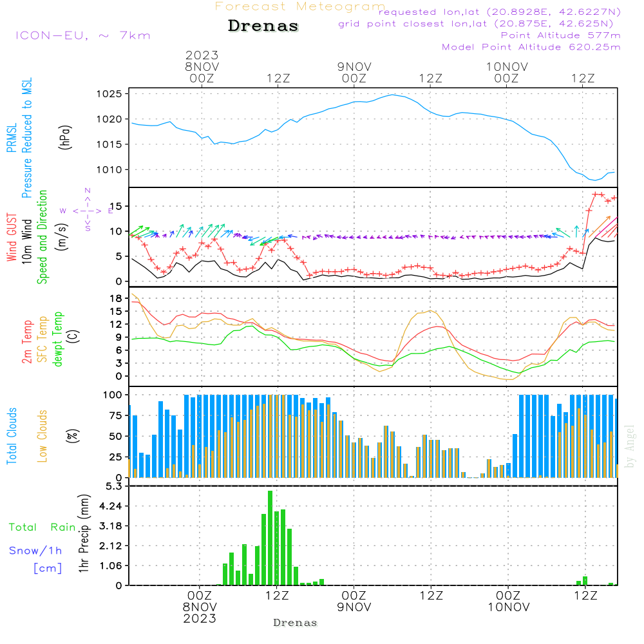This screenshot has height=644, width=644.
Task: Click the '(hPa)' unit label
Action: [65, 137]
